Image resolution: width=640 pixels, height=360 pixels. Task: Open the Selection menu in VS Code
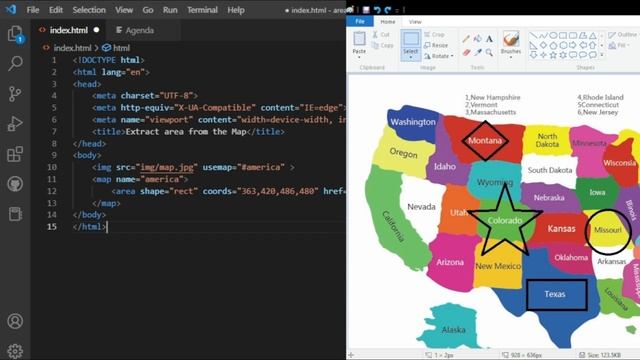tap(89, 10)
